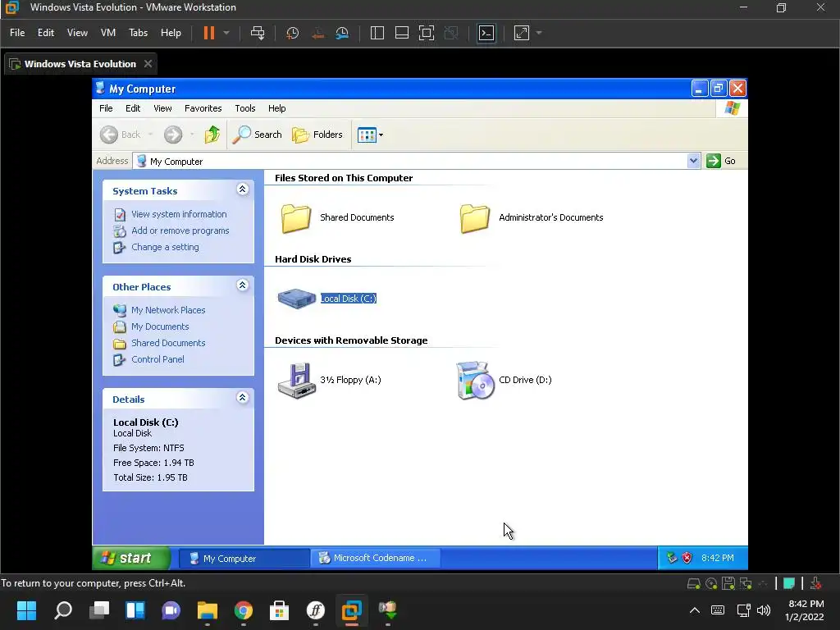Go up one folder level
The height and width of the screenshot is (630, 840).
click(x=212, y=135)
